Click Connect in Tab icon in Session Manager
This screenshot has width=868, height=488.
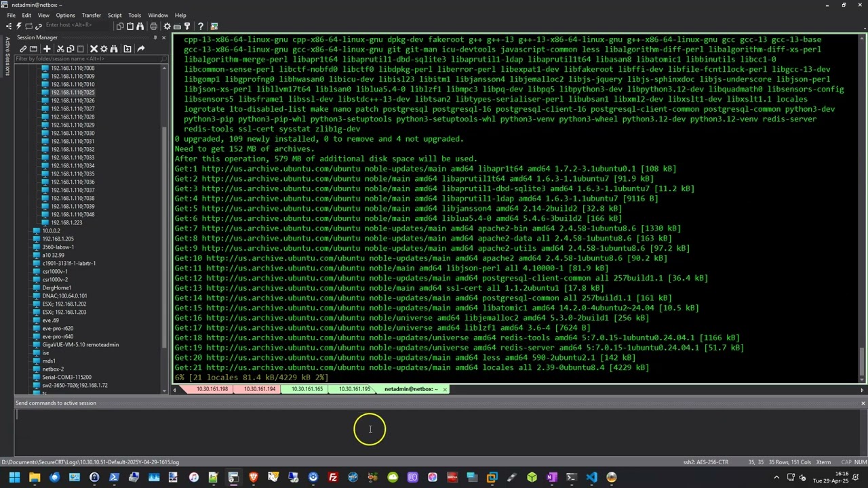tap(33, 49)
